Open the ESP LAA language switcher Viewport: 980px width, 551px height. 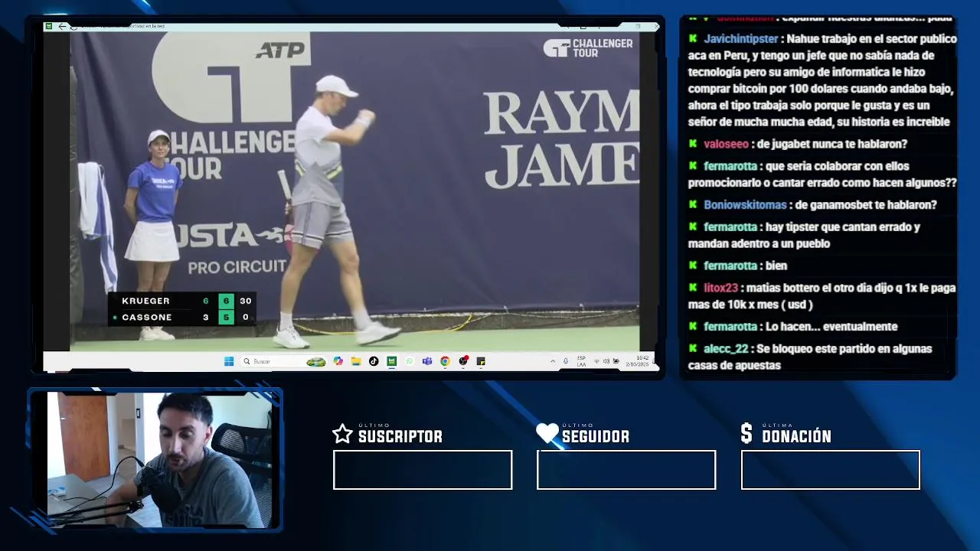click(x=581, y=361)
